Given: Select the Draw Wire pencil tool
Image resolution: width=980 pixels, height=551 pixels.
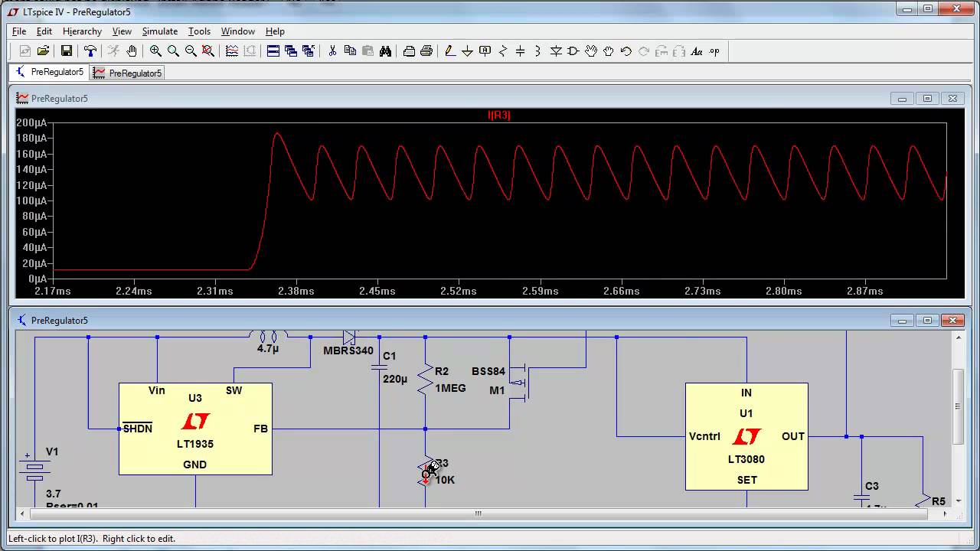Looking at the screenshot, I should click(450, 51).
